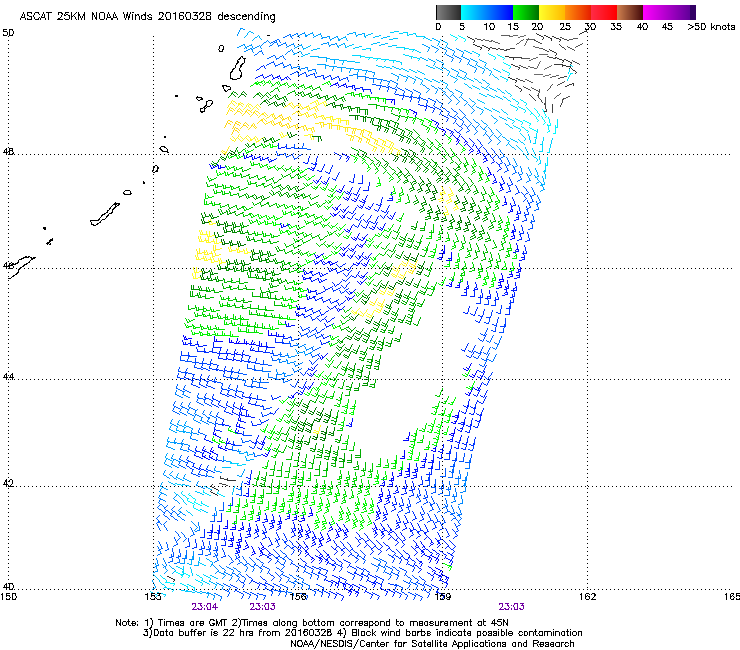Click the latitude label '44'

(8, 377)
